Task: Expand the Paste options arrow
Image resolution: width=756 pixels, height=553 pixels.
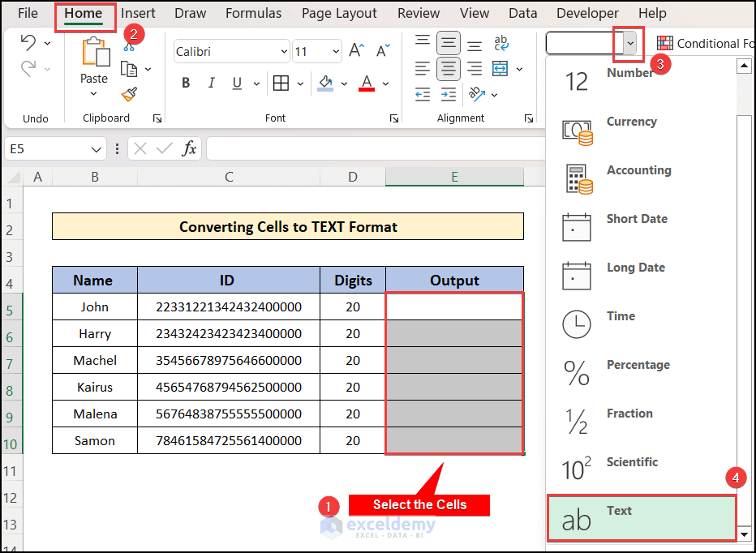Action: click(93, 93)
